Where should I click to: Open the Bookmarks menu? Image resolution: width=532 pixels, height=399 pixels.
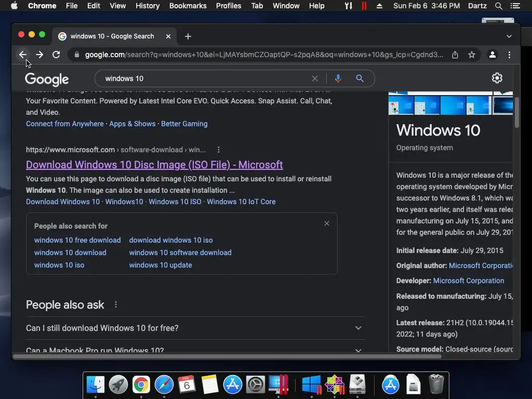pos(188,6)
